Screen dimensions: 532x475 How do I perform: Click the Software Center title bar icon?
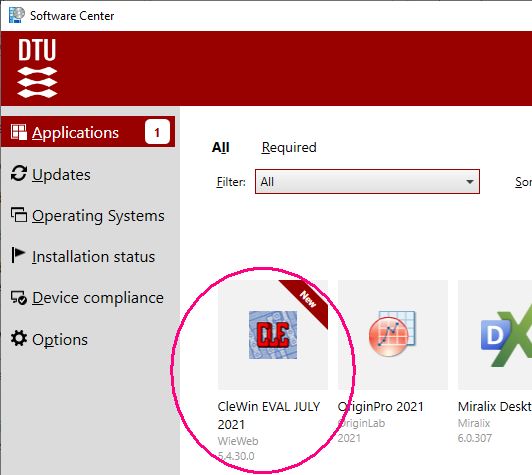click(x=16, y=15)
